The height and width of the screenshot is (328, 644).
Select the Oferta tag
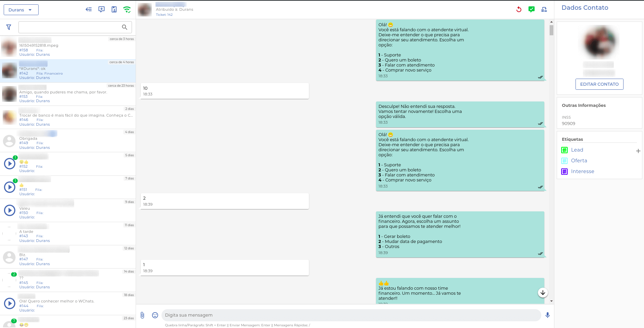579,161
